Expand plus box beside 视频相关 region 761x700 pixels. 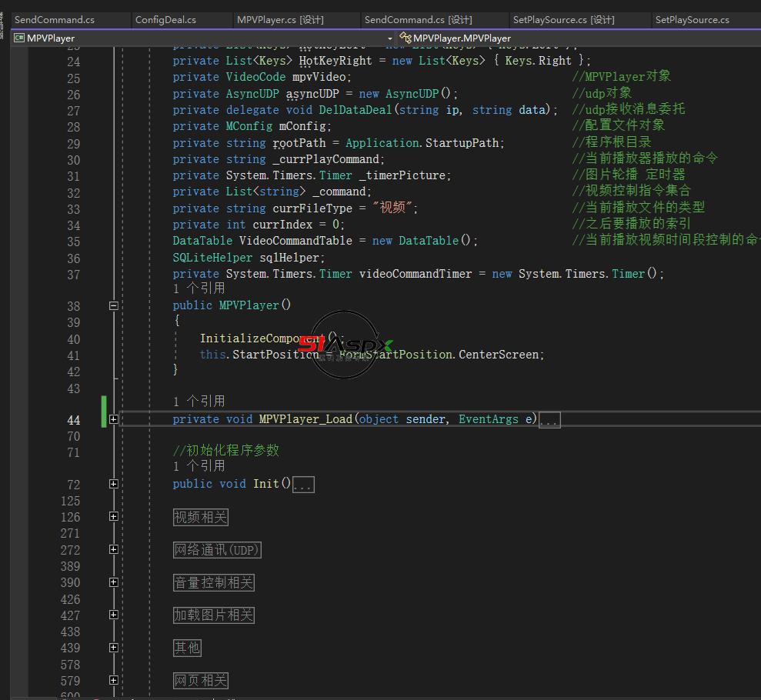[x=114, y=517]
